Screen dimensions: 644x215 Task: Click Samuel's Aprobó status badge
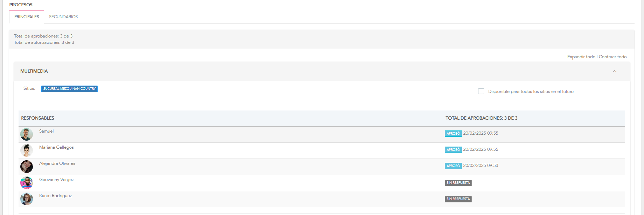click(453, 134)
